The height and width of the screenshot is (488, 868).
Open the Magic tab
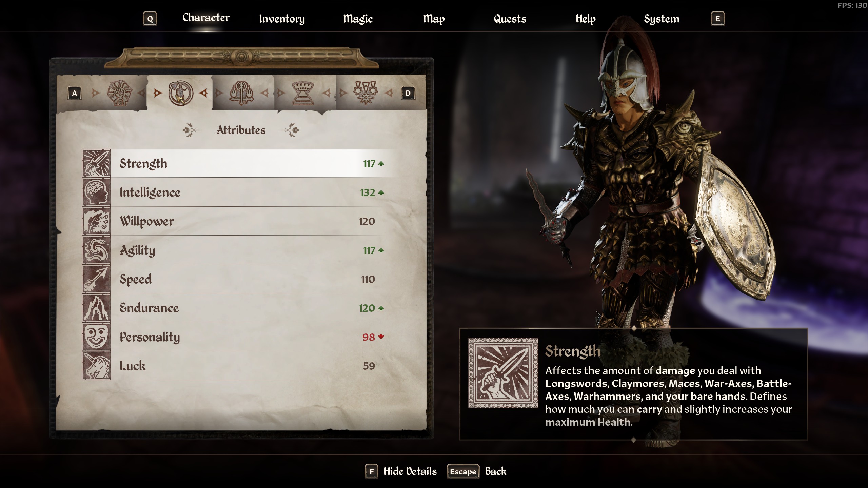click(x=358, y=19)
